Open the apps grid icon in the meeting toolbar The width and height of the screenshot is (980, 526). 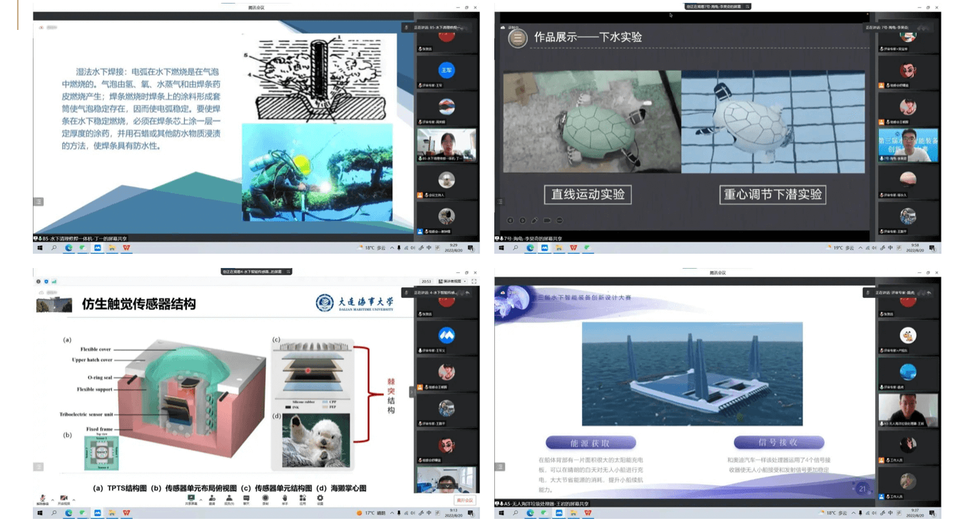tap(302, 499)
